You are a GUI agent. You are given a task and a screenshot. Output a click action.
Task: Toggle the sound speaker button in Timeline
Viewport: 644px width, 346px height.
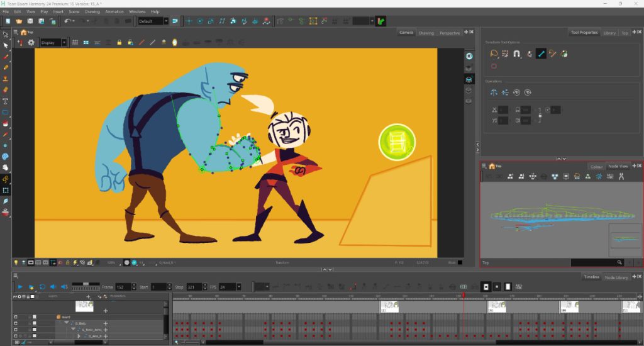pos(53,287)
